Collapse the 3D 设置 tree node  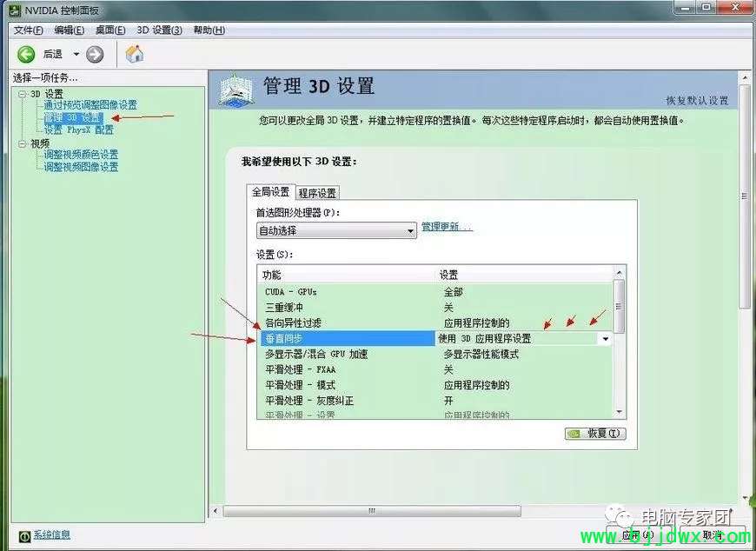tap(23, 94)
